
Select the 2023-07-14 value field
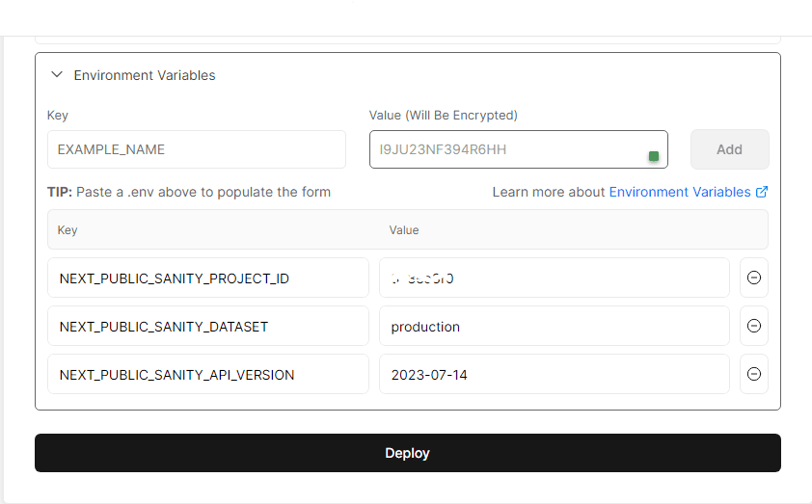click(554, 375)
